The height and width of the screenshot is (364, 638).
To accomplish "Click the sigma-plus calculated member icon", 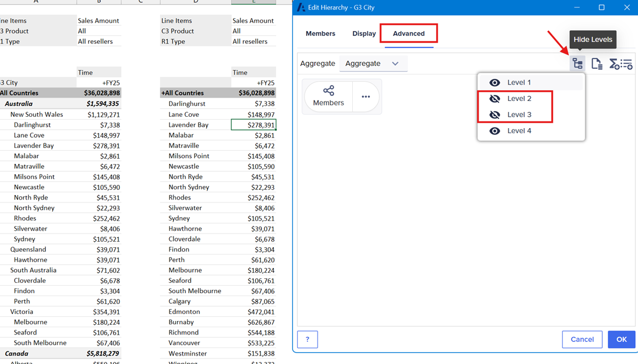I will click(614, 64).
